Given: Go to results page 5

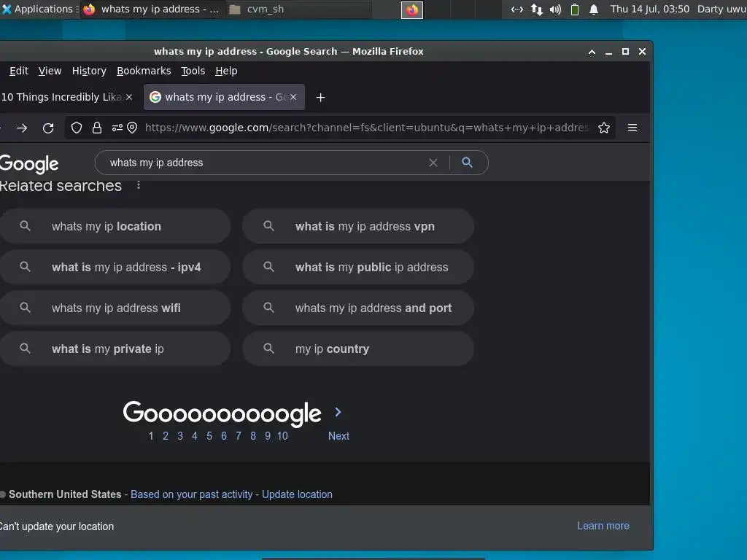Looking at the screenshot, I should pos(209,436).
